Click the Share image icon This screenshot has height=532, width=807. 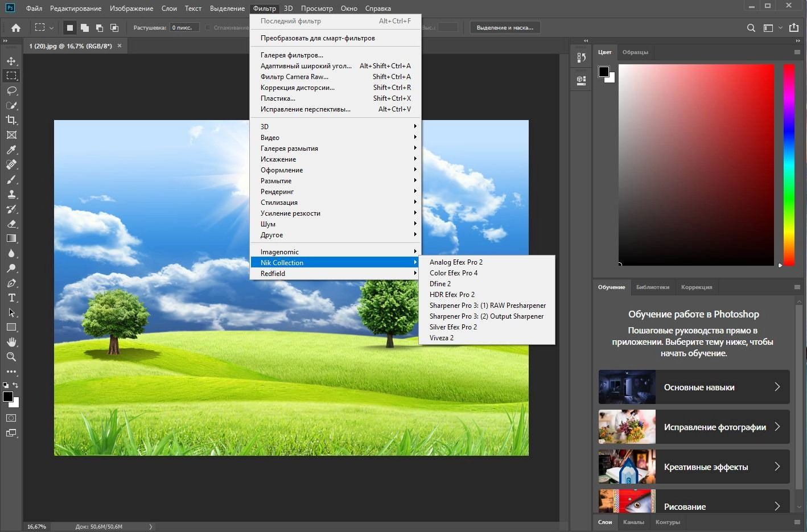pos(794,27)
